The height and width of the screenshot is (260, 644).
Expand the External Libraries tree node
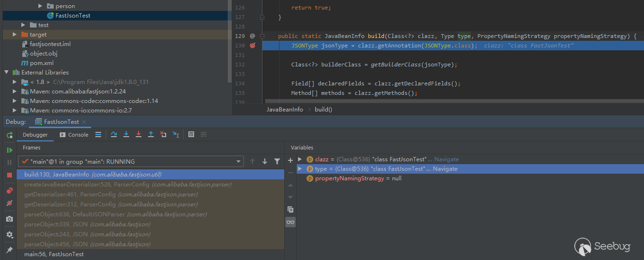tap(7, 73)
